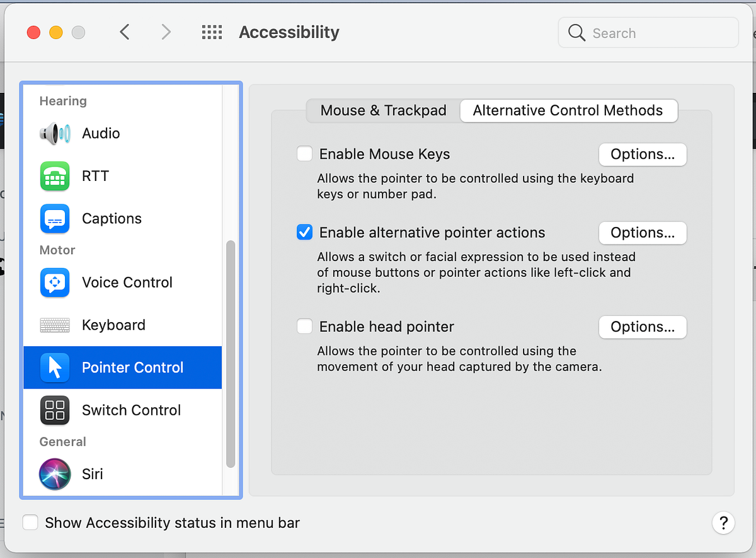
Task: Select the Audio sidebar icon
Action: [x=55, y=133]
